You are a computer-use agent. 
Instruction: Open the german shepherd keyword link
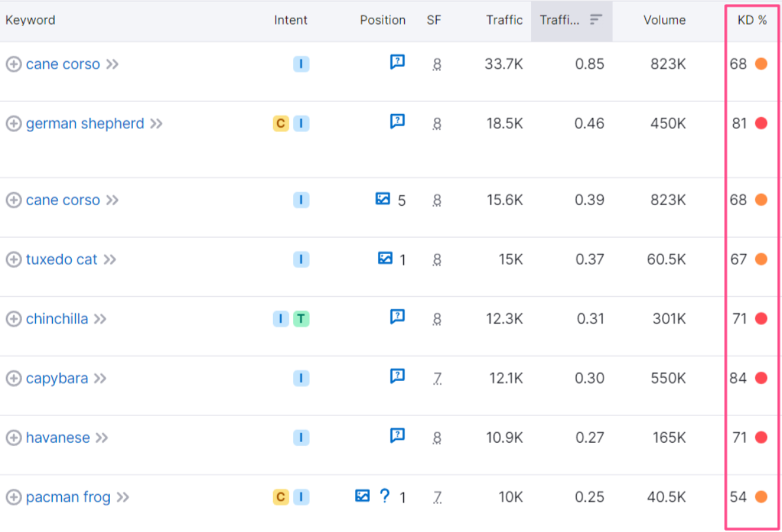(x=85, y=124)
